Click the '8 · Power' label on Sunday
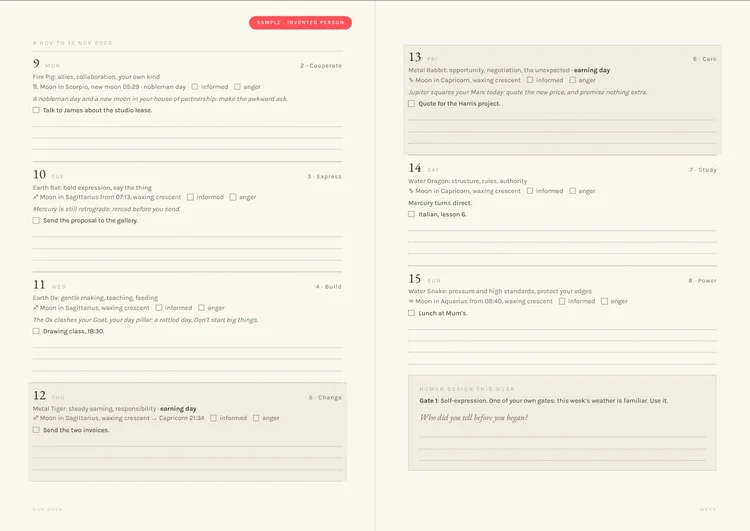 click(x=702, y=281)
